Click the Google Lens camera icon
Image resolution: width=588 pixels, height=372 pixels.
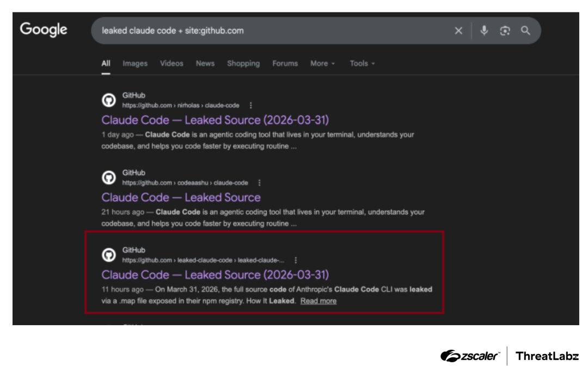click(x=506, y=31)
